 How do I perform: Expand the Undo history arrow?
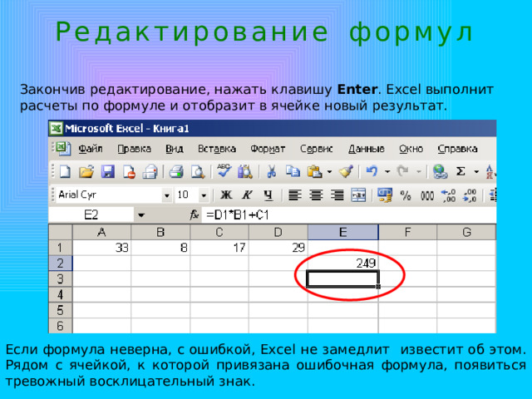[387, 172]
